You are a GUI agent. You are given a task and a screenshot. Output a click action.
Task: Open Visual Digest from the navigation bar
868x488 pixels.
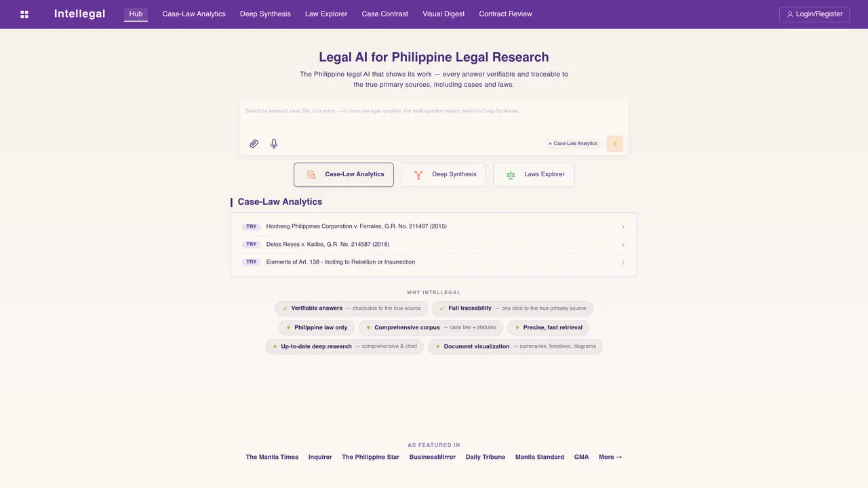pyautogui.click(x=443, y=14)
